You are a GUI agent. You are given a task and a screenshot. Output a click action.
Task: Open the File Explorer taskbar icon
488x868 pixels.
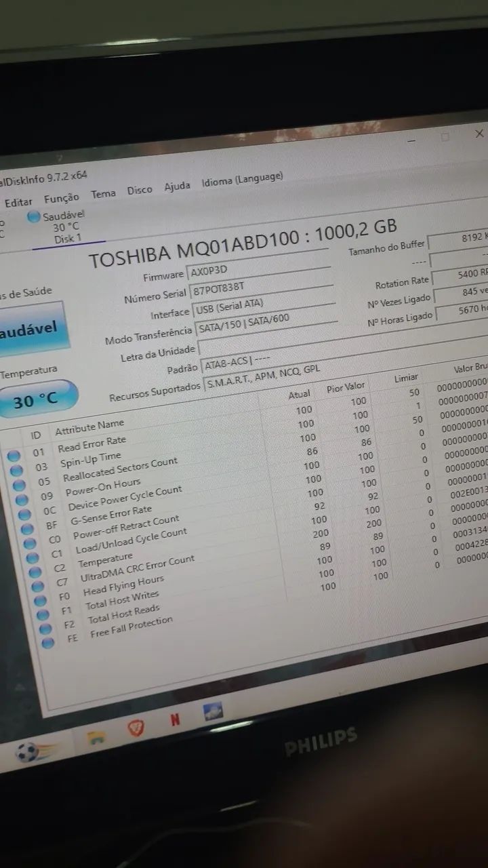(96, 738)
